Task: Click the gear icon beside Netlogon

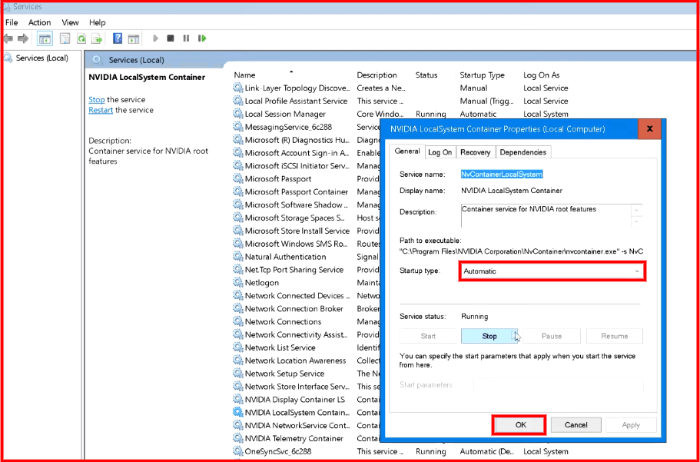Action: click(238, 283)
